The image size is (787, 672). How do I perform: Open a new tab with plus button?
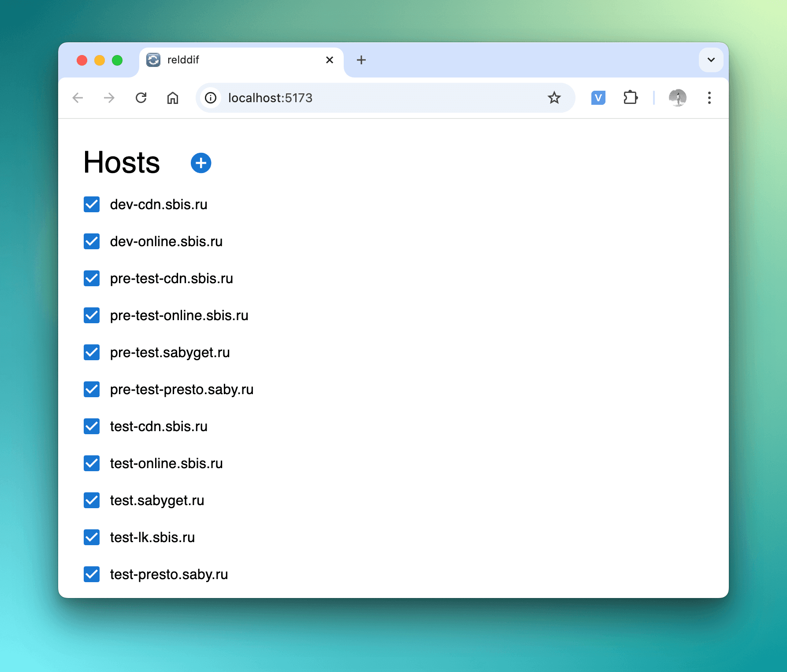click(x=361, y=60)
